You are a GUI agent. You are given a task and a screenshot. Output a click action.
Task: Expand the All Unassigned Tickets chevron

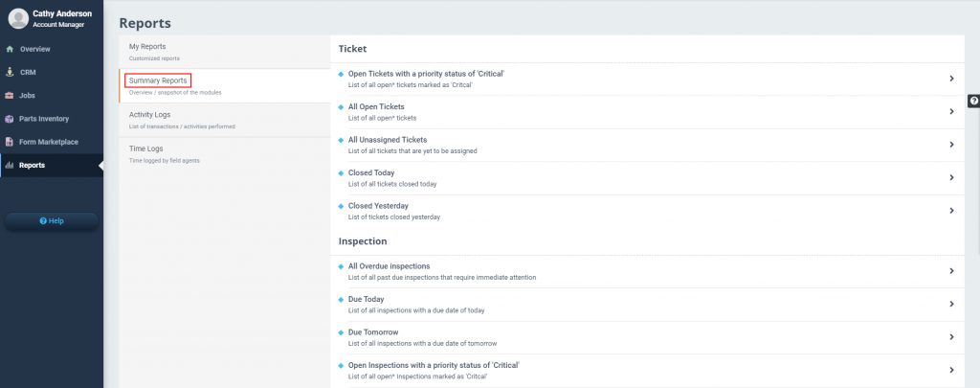[x=951, y=145]
